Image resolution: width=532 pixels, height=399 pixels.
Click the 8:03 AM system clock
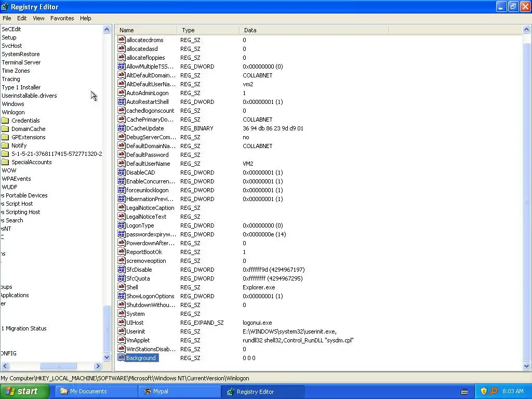(x=513, y=391)
